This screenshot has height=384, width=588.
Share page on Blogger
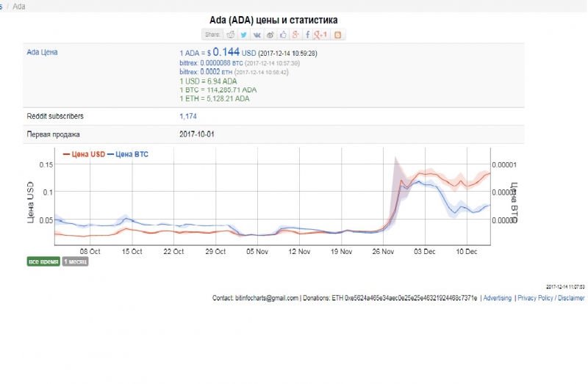click(339, 35)
